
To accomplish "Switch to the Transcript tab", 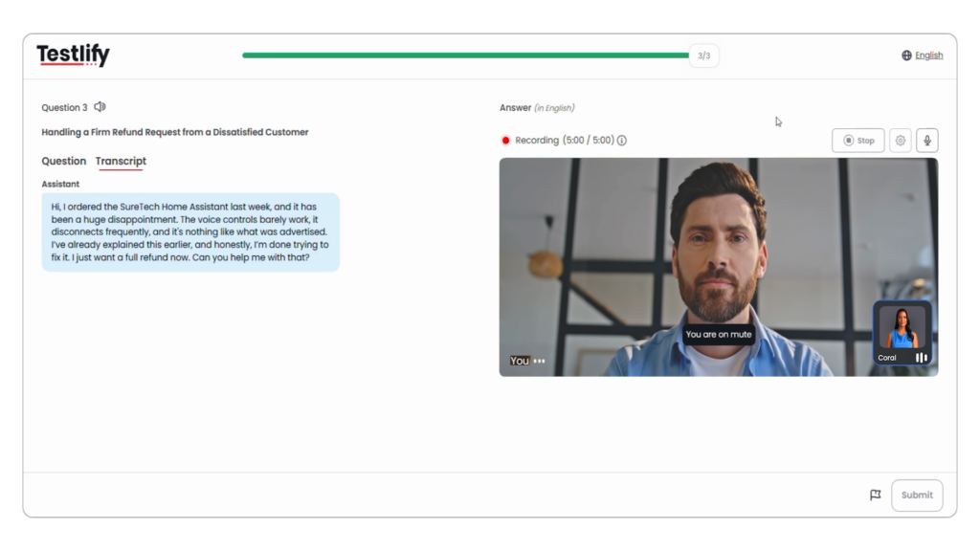I will (x=121, y=161).
